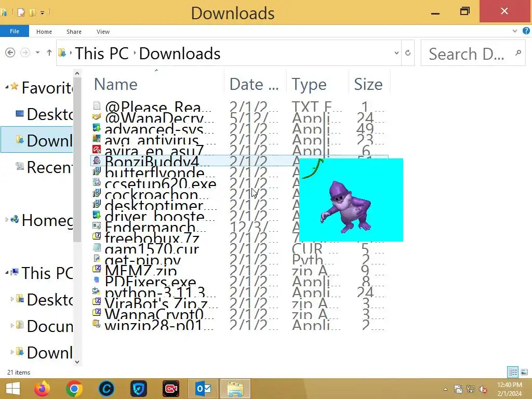Image resolution: width=532 pixels, height=399 pixels.
Task: Select the butterflyonde file icon
Action: pyautogui.click(x=97, y=171)
